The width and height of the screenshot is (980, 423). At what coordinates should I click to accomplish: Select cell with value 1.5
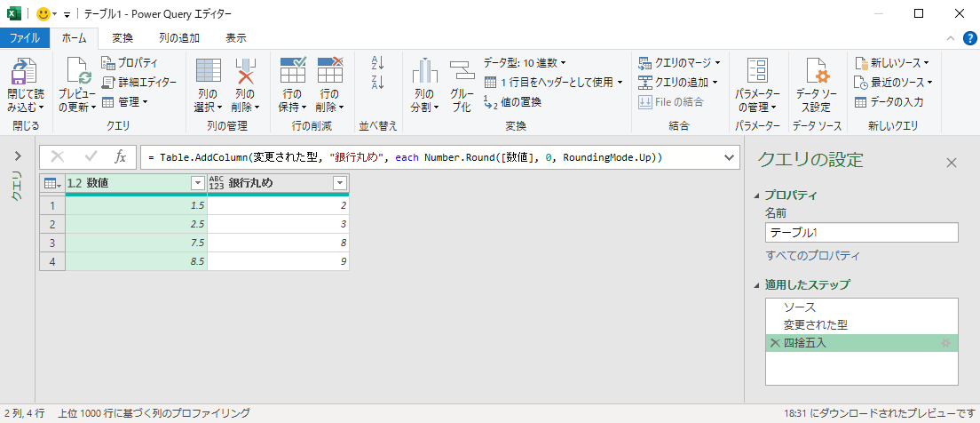click(136, 205)
